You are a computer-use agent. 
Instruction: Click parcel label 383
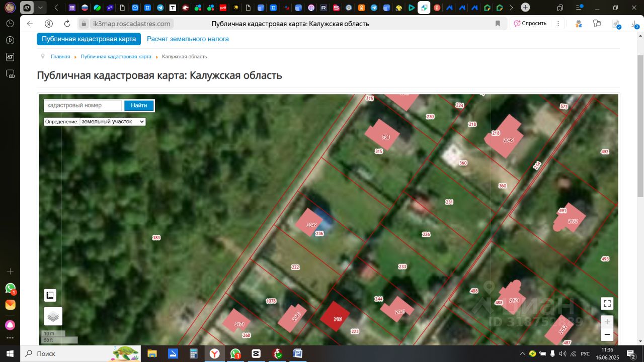pyautogui.click(x=156, y=237)
